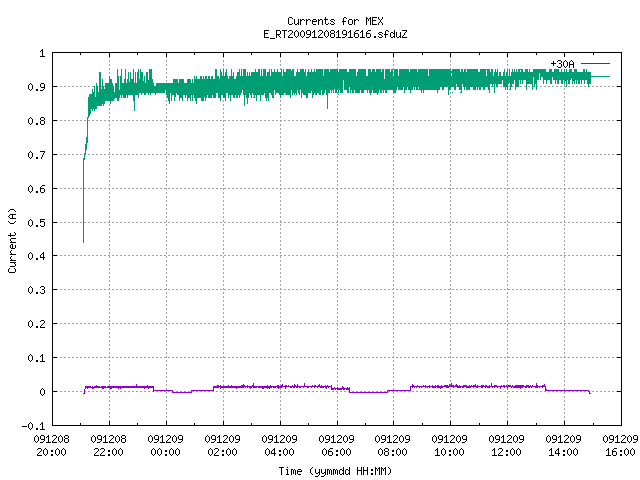
Task: Click the '14:00' x-axis time label
Action: tap(563, 452)
